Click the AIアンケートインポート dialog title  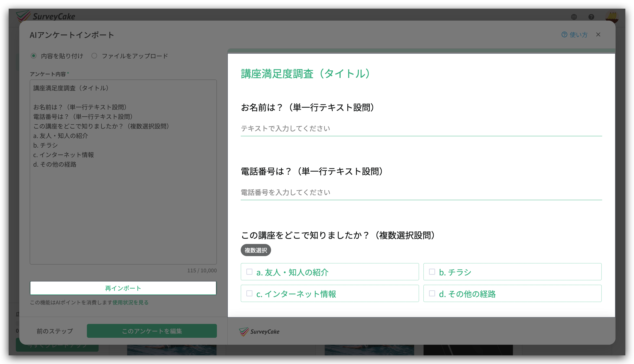72,35
